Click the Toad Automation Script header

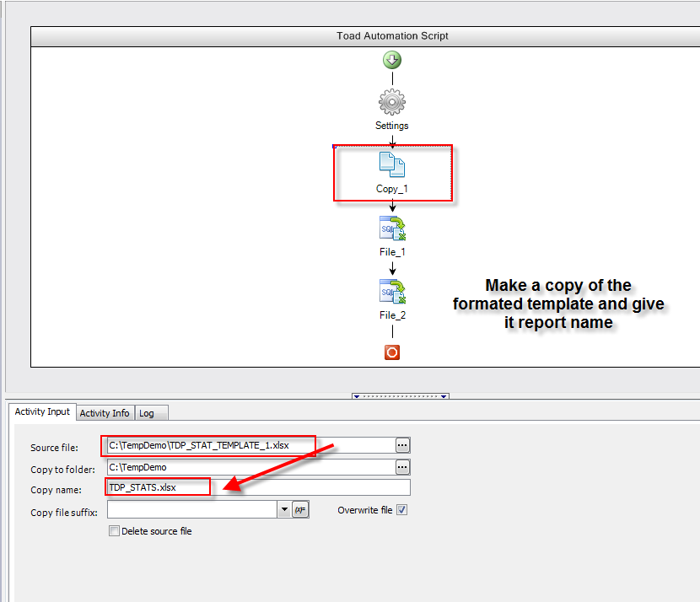(392, 35)
